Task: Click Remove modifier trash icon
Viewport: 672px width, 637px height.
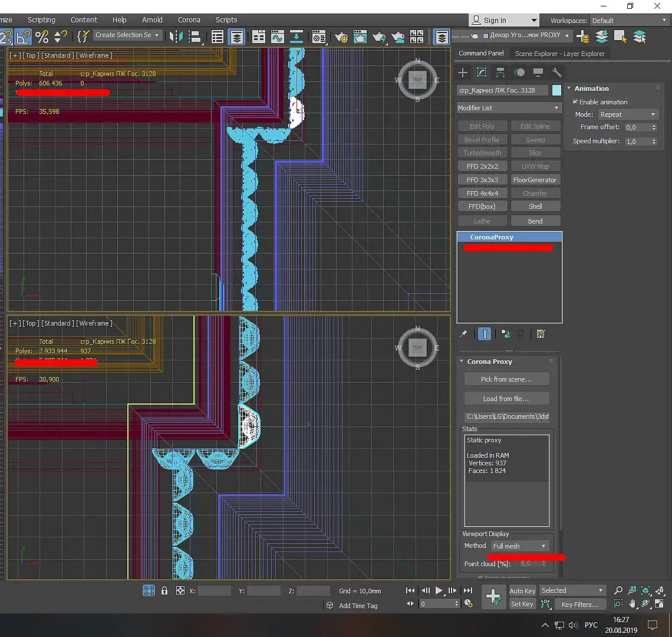Action: [520, 334]
